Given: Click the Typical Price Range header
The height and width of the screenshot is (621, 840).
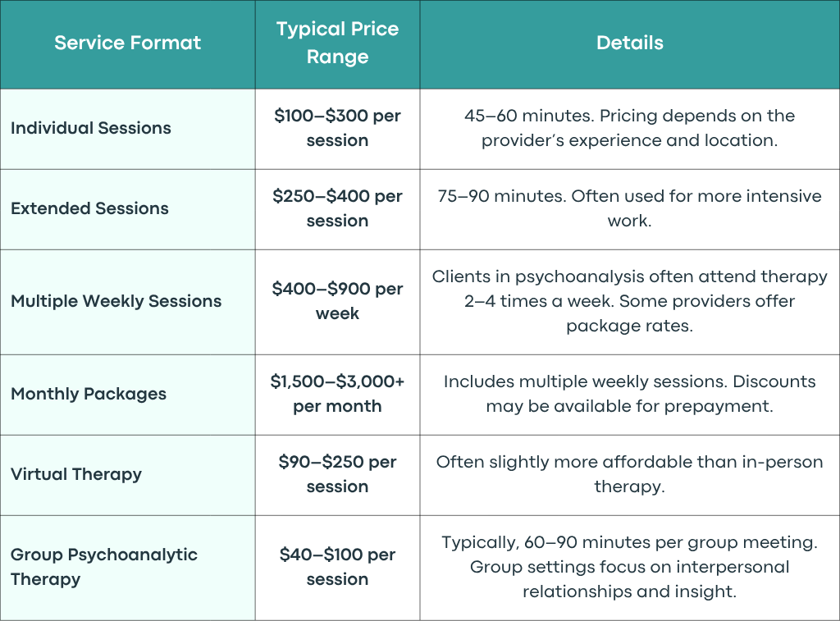Looking at the screenshot, I should pyautogui.click(x=337, y=43).
